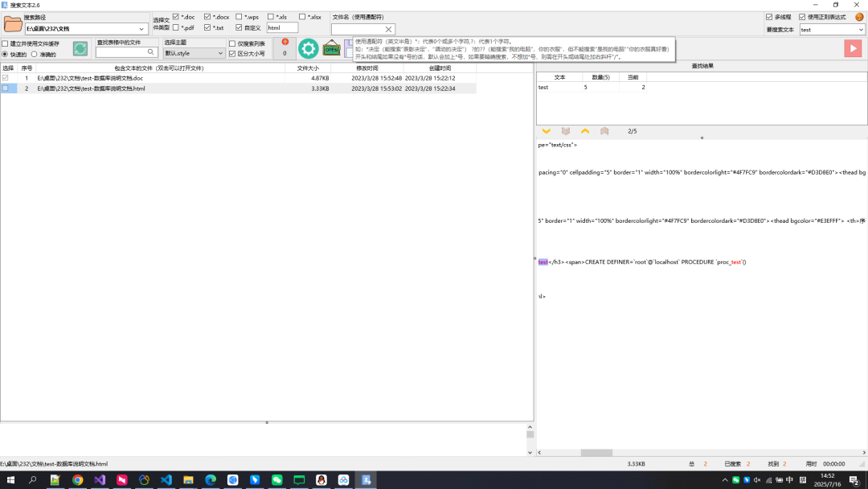Open taskbar search magnifier
The width and height of the screenshot is (868, 489).
[33, 480]
